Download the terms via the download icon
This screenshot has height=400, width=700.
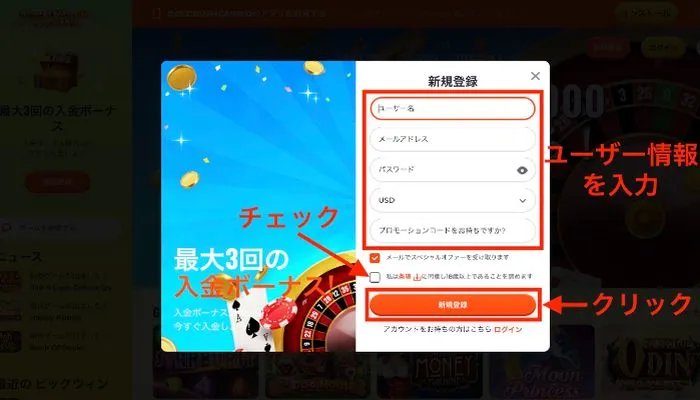[x=417, y=277]
